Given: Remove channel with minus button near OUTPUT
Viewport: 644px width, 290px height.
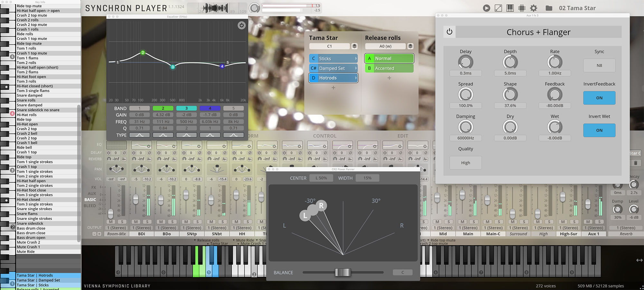Looking at the screenshot, I should (x=94, y=234).
